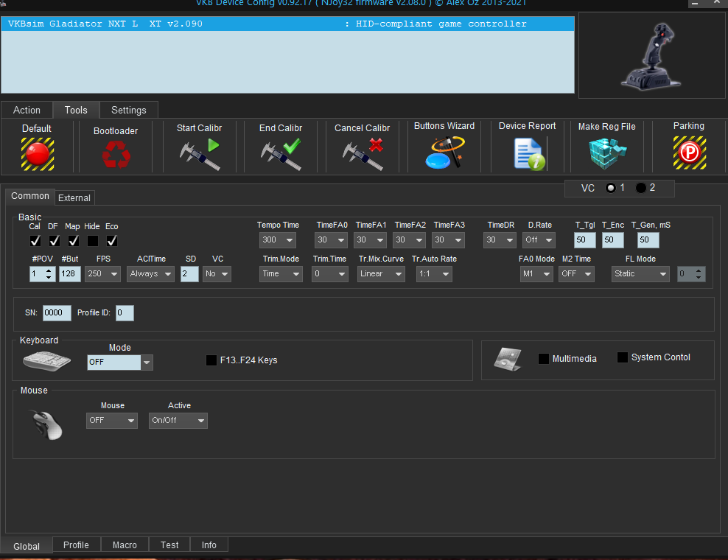Viewport: 728px width, 560px height.
Task: Open the mouse Active On/Off dropdown
Action: [x=178, y=421]
